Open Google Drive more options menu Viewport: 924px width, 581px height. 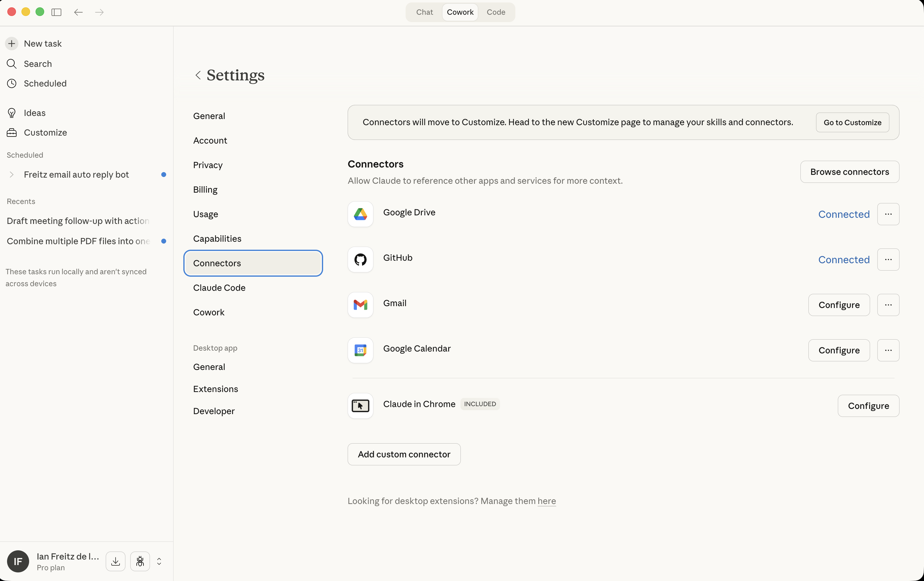click(888, 214)
